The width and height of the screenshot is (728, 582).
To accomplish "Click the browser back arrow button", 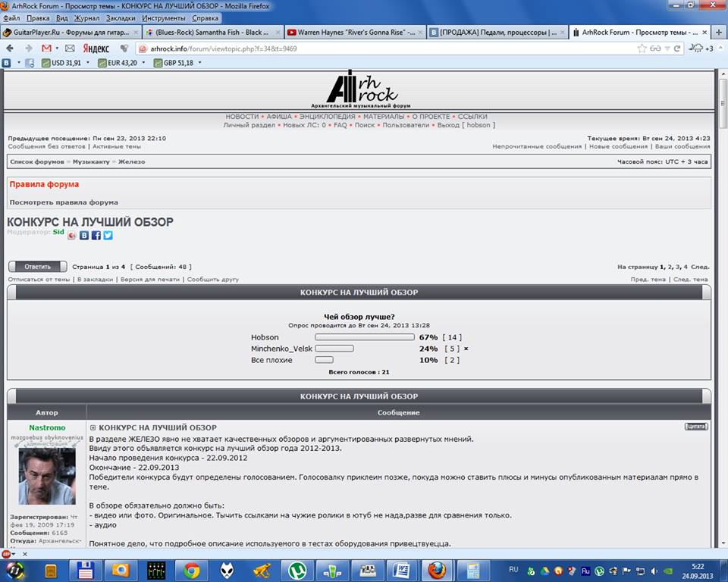I will point(10,48).
